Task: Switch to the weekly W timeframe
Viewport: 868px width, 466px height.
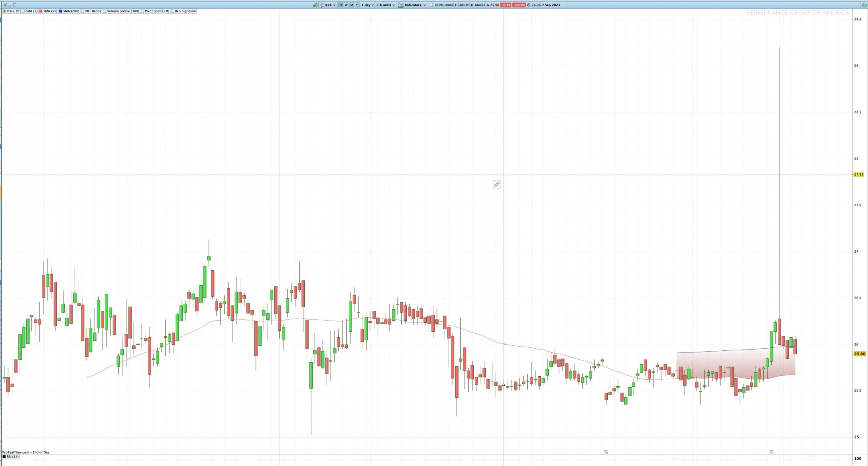Action: pyautogui.click(x=346, y=5)
